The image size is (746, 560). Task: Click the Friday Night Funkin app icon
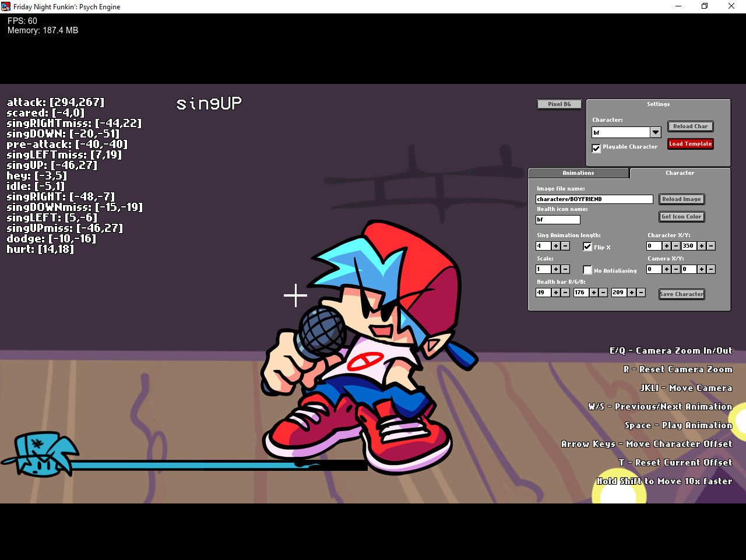tap(6, 6)
